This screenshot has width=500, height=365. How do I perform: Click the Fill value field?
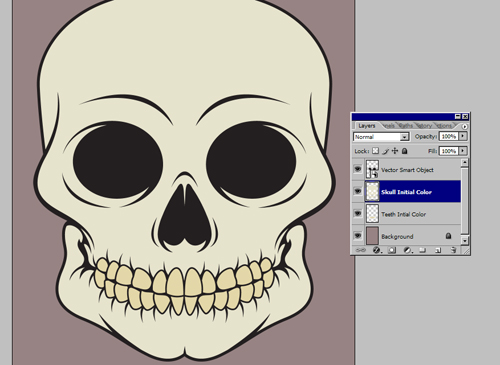click(449, 151)
